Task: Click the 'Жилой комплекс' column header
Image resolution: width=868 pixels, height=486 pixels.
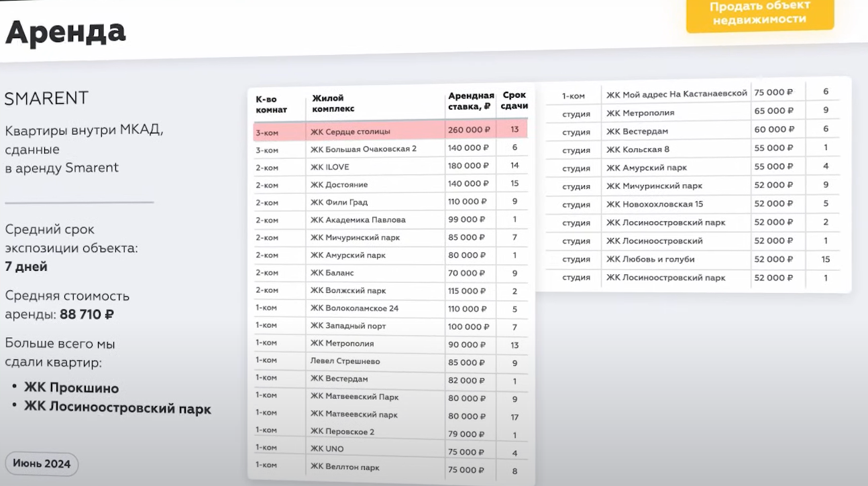Action: coord(333,104)
